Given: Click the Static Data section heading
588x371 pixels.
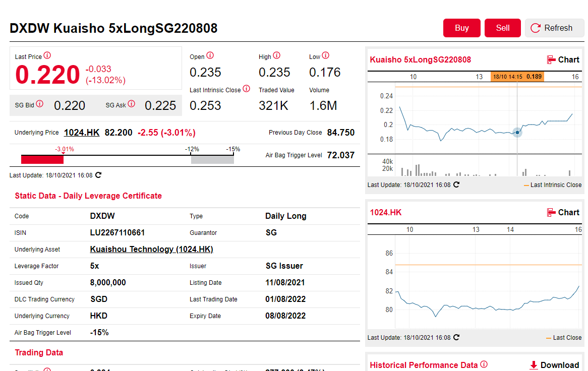Looking at the screenshot, I should pyautogui.click(x=88, y=196).
